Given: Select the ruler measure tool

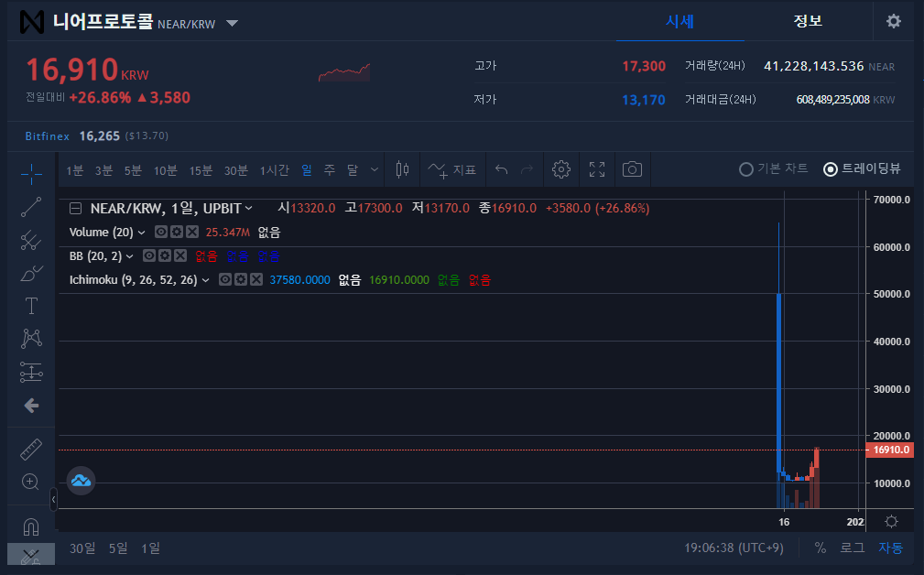Looking at the screenshot, I should click(x=31, y=449).
